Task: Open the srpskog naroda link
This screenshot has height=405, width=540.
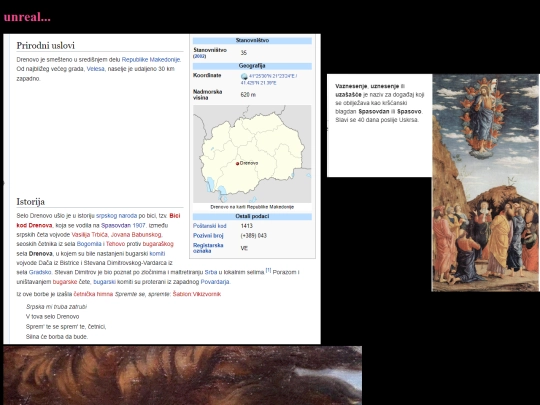Action: 116,216
